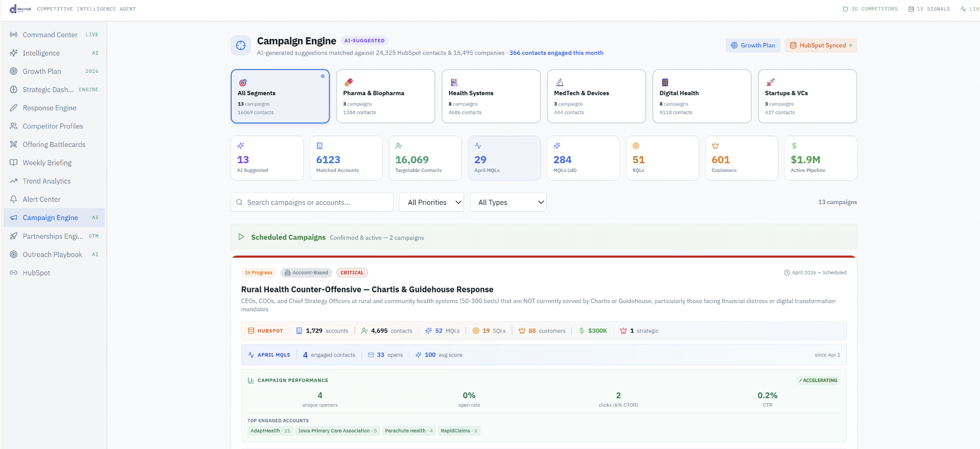Click 366 contacts engaged this month link
Image resolution: width=980 pixels, height=449 pixels.
point(556,53)
